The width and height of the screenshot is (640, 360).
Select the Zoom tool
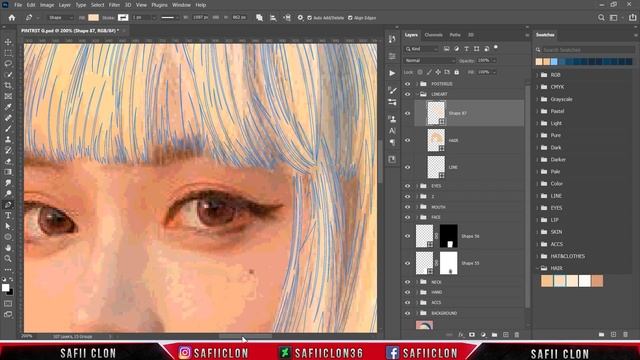8,258
